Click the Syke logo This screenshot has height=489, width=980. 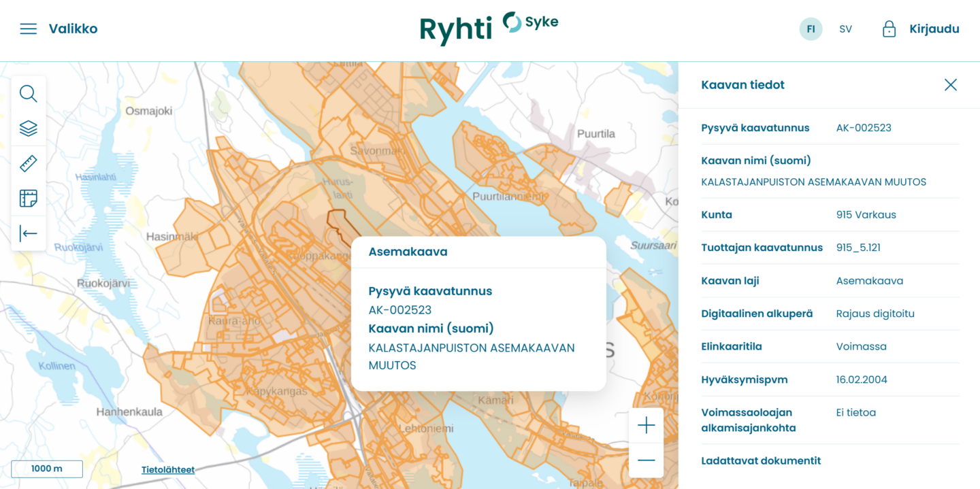click(531, 22)
